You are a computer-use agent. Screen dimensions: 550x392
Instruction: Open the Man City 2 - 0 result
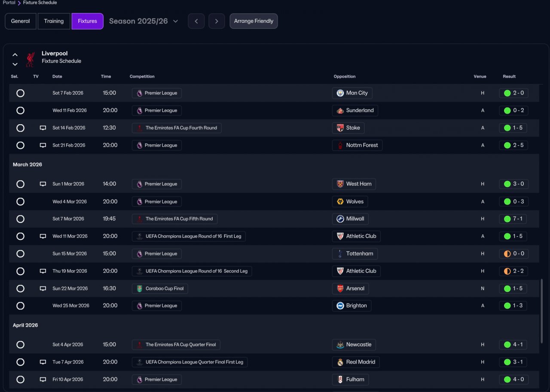pos(513,93)
